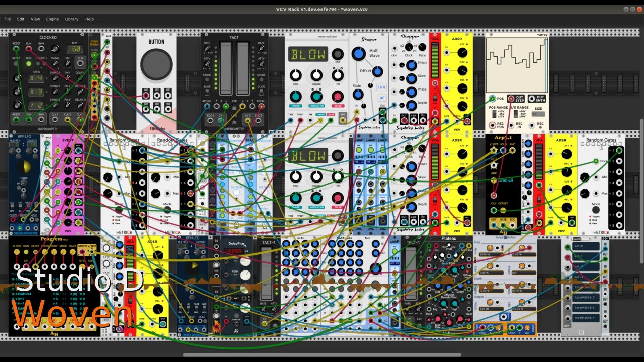644x362 pixels.
Task: Click the CLOCKED top RESET input jack
Action: click(x=17, y=49)
